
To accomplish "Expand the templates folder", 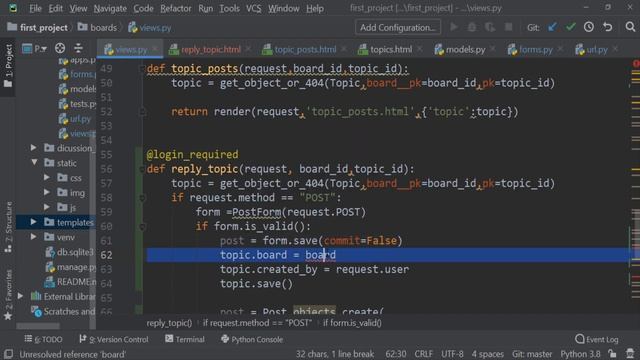I will pos(33,222).
